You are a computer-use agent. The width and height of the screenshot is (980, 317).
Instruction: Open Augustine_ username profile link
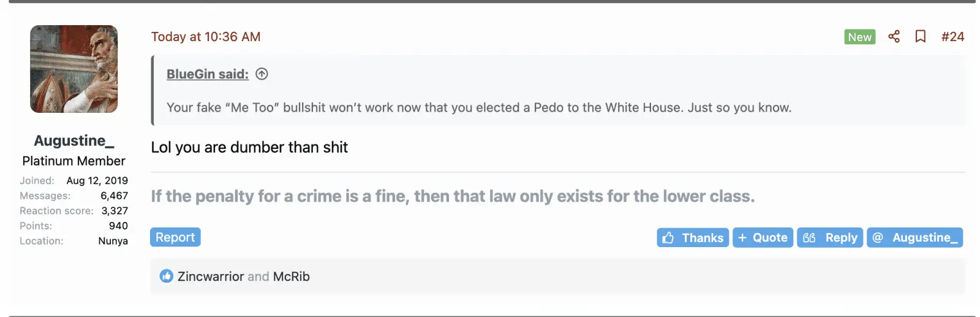[x=73, y=141]
